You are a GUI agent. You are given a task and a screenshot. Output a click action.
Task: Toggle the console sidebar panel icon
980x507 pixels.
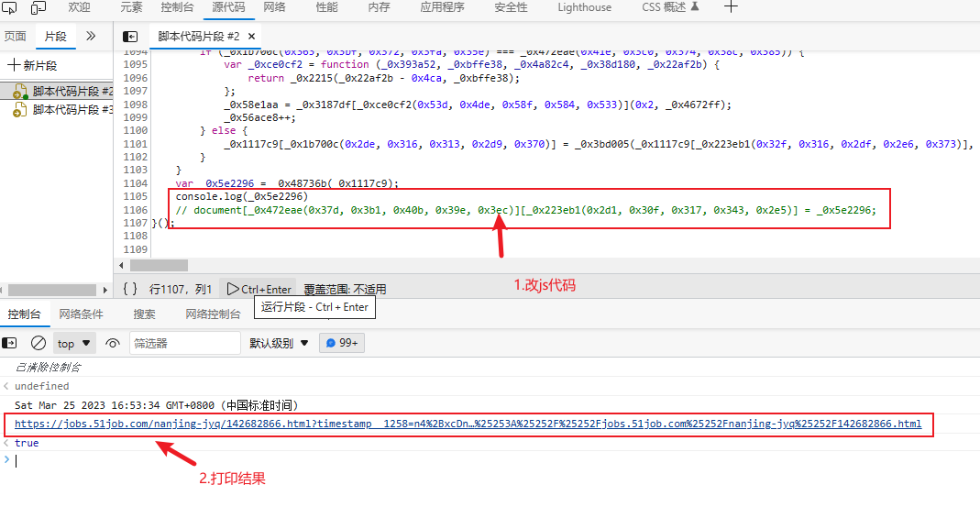pos(10,343)
